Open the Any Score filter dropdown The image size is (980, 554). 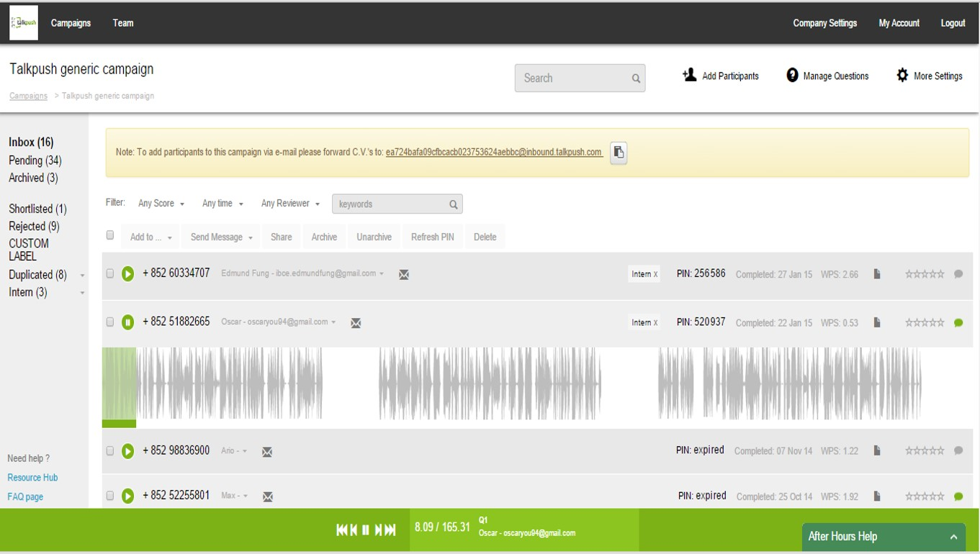(160, 203)
